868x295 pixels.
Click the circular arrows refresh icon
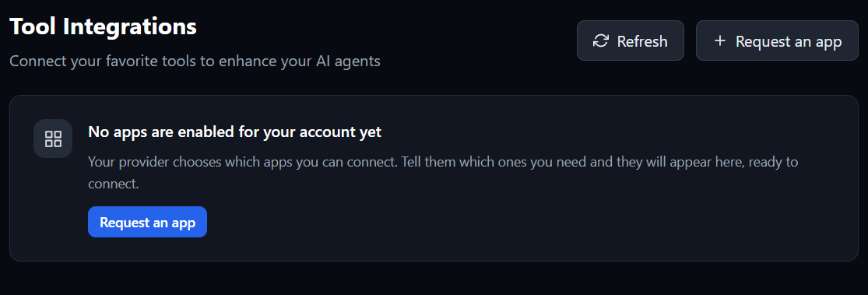point(601,41)
